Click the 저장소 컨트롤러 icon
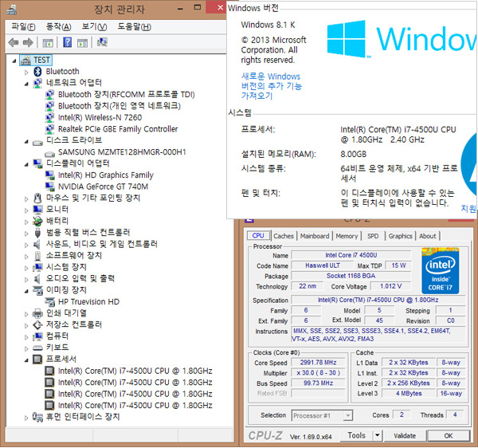 tap(37, 324)
